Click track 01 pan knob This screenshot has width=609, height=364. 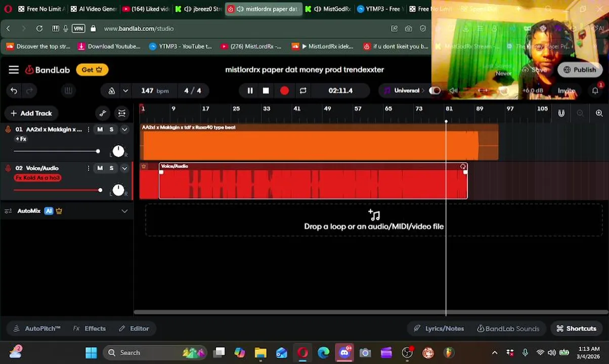pos(118,151)
